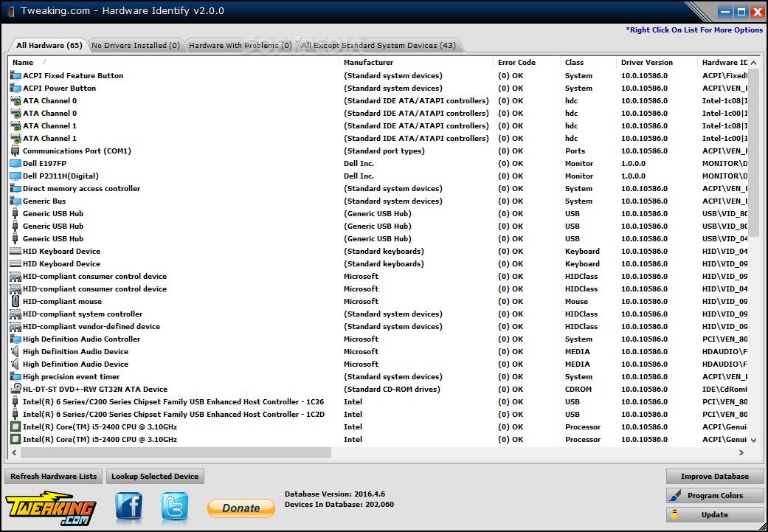Sort by the Error Code column header

pyautogui.click(x=527, y=62)
